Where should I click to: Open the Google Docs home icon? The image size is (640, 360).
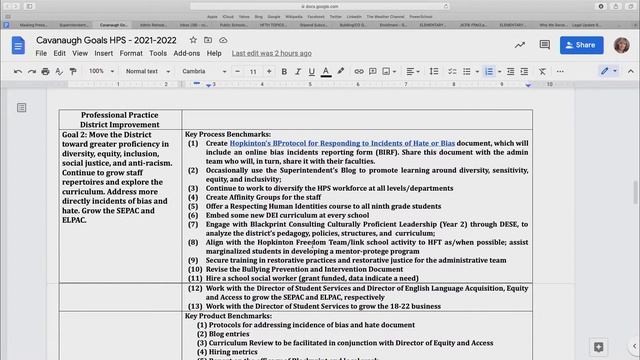pyautogui.click(x=18, y=45)
